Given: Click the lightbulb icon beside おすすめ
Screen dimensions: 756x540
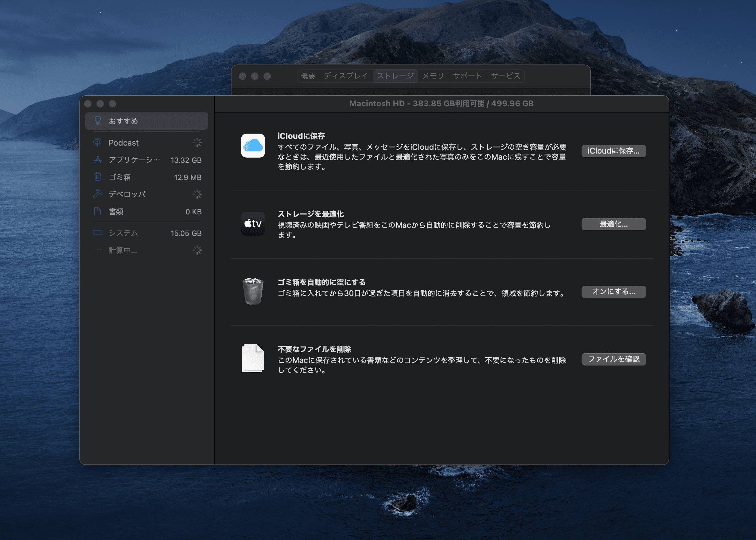Looking at the screenshot, I should tap(98, 121).
